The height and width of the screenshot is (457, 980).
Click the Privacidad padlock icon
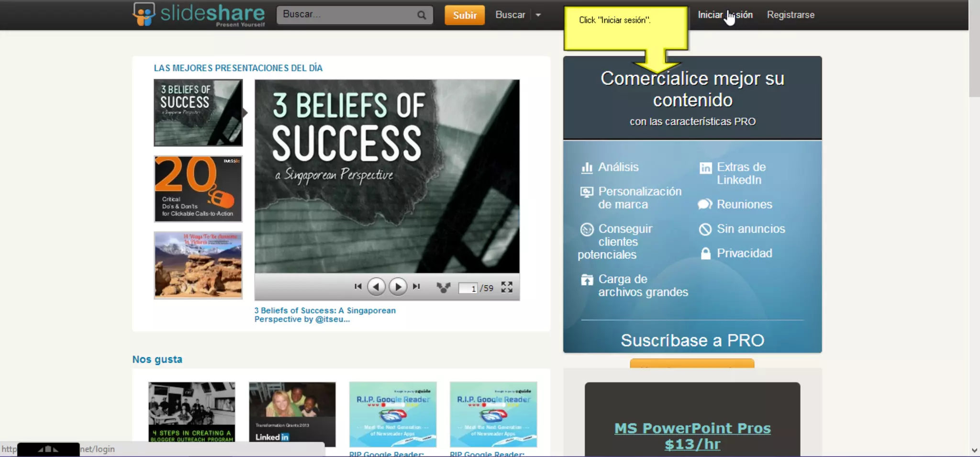tap(705, 253)
